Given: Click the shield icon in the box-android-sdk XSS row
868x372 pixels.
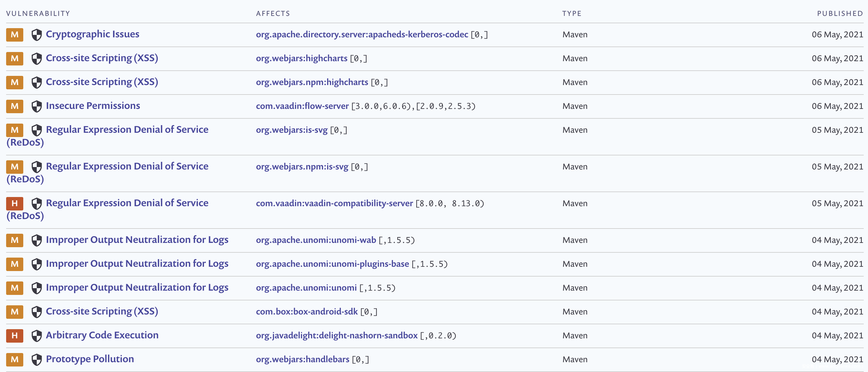Looking at the screenshot, I should [x=36, y=312].
